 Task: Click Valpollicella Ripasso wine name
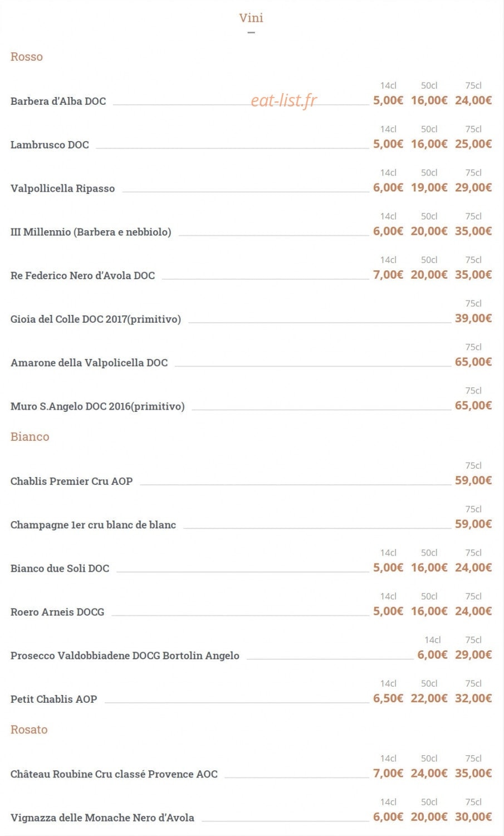click(62, 188)
